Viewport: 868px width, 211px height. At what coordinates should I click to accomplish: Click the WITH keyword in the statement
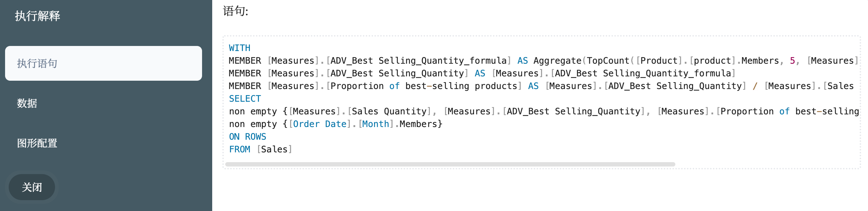239,48
